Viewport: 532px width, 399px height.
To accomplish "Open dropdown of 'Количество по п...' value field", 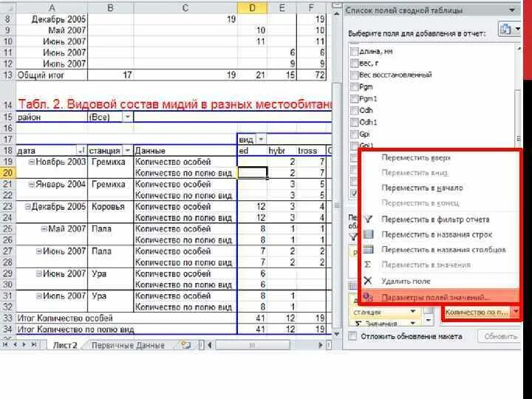I will tap(516, 312).
